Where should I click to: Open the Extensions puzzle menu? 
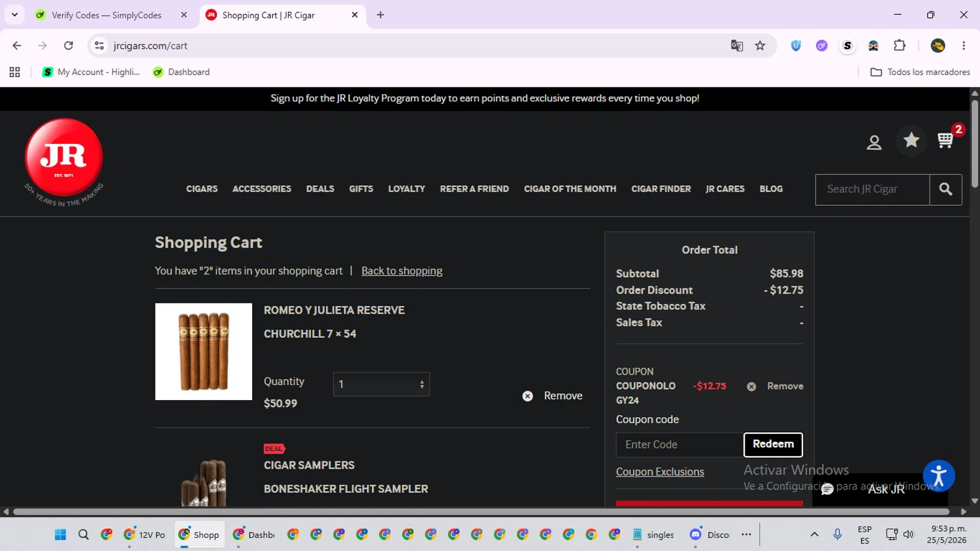pyautogui.click(x=900, y=46)
